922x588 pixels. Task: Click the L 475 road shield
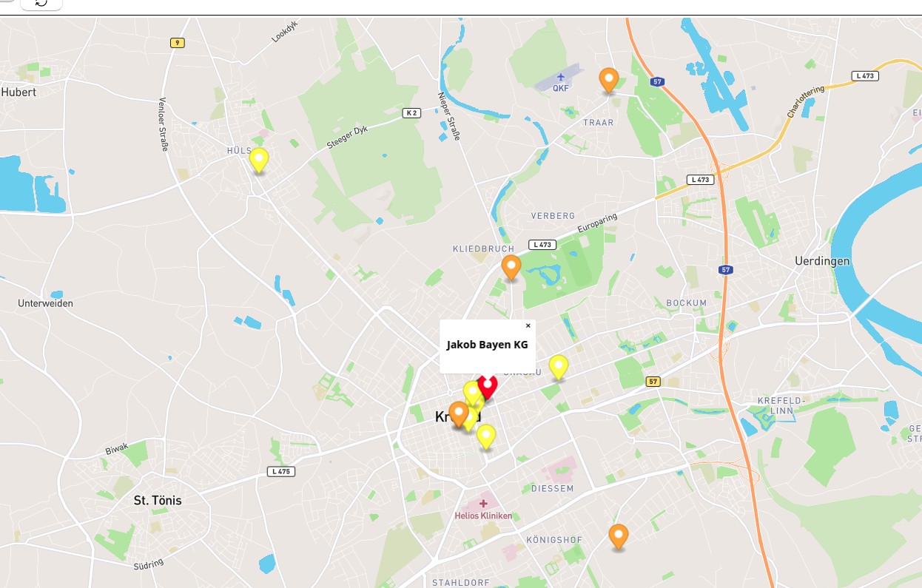281,471
